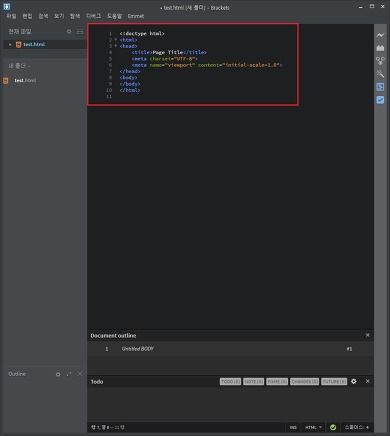This screenshot has height=436, width=390.
Task: Open working files settings gear icon
Action: 69,31
